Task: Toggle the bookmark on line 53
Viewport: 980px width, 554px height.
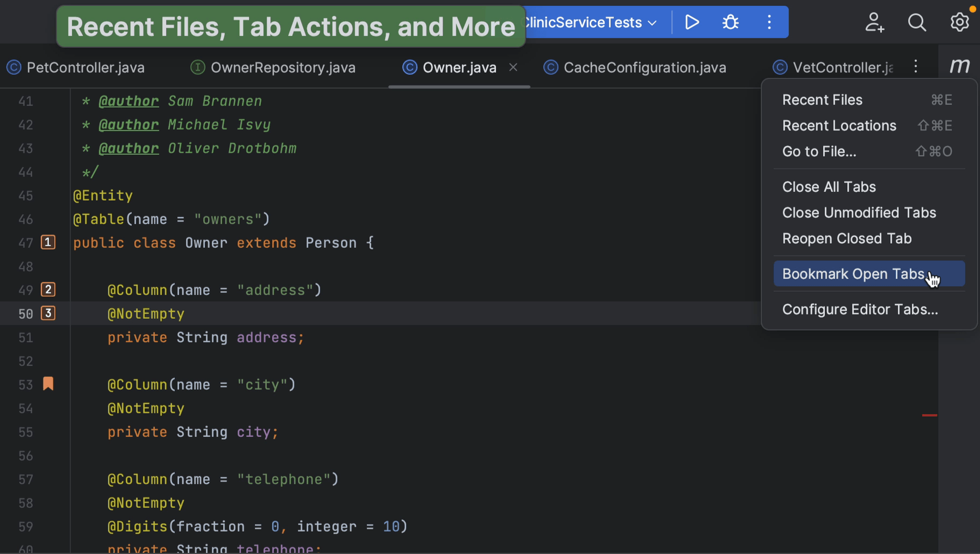Action: pyautogui.click(x=48, y=384)
